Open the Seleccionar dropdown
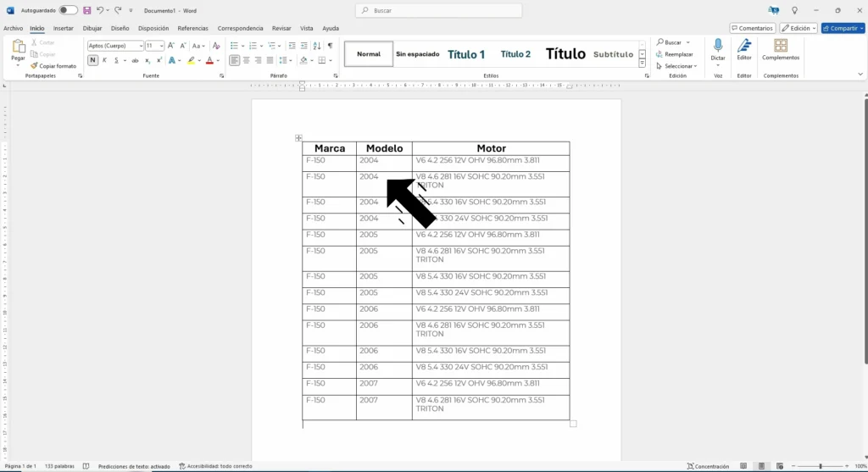This screenshot has height=472, width=868. click(x=676, y=66)
